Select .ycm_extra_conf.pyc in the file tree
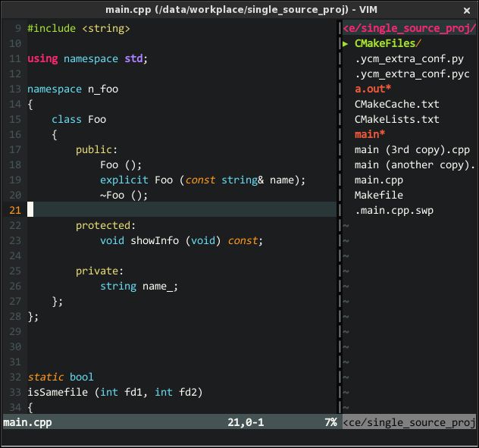 [x=412, y=74]
